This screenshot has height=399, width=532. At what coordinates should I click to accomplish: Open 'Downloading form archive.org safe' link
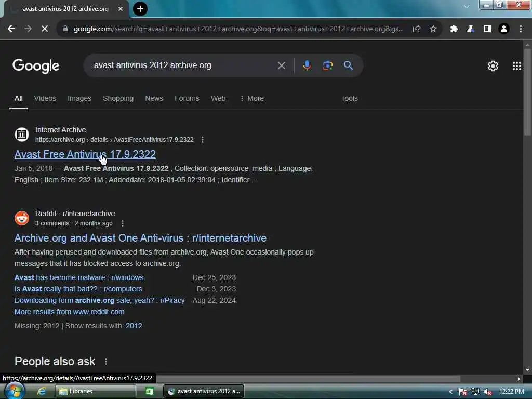pos(99,301)
